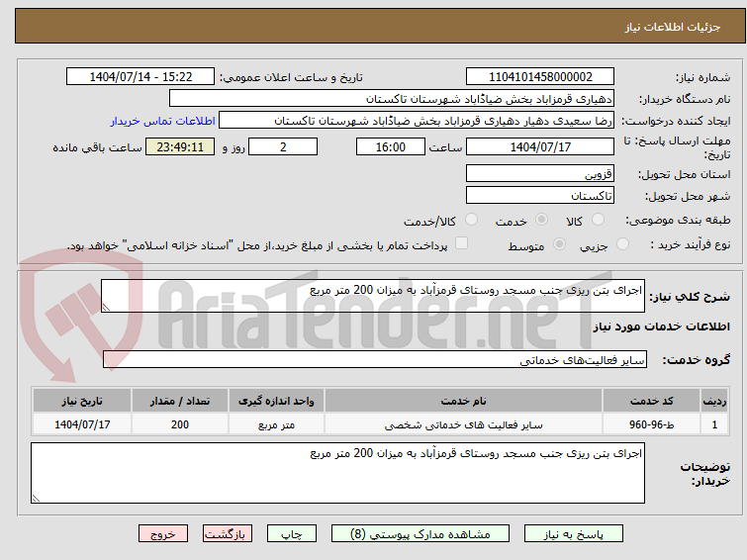Click the 'اطلاعات خدمات مورد نیاز' section heading
The width and height of the screenshot is (747, 560).
(661, 327)
